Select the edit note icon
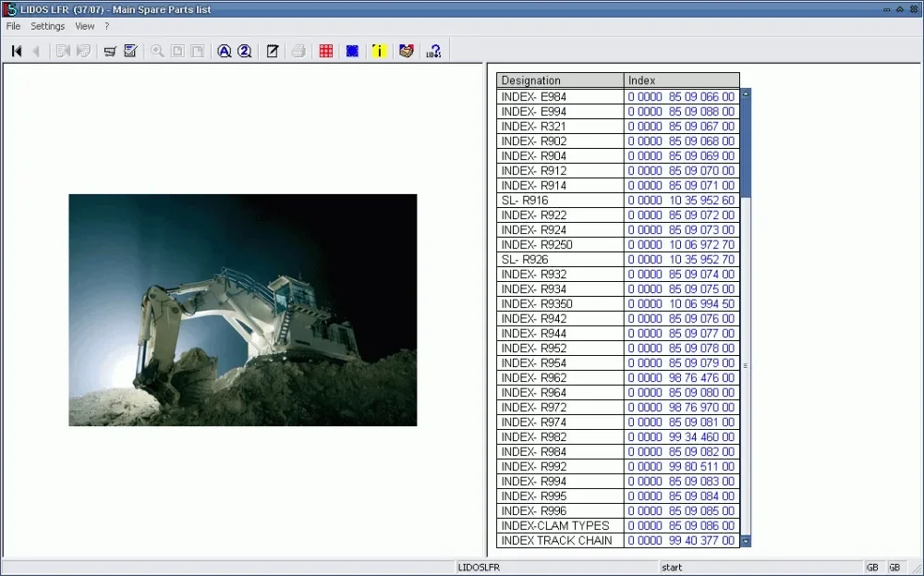This screenshot has width=924, height=576. [x=272, y=51]
